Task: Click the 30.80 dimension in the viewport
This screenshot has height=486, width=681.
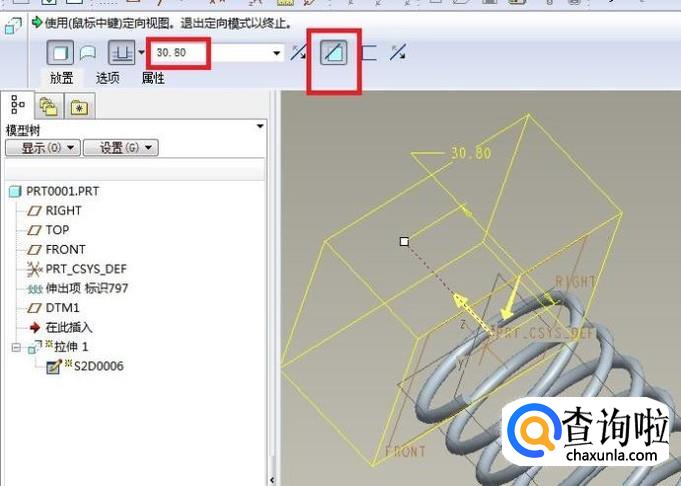Action: tap(471, 153)
